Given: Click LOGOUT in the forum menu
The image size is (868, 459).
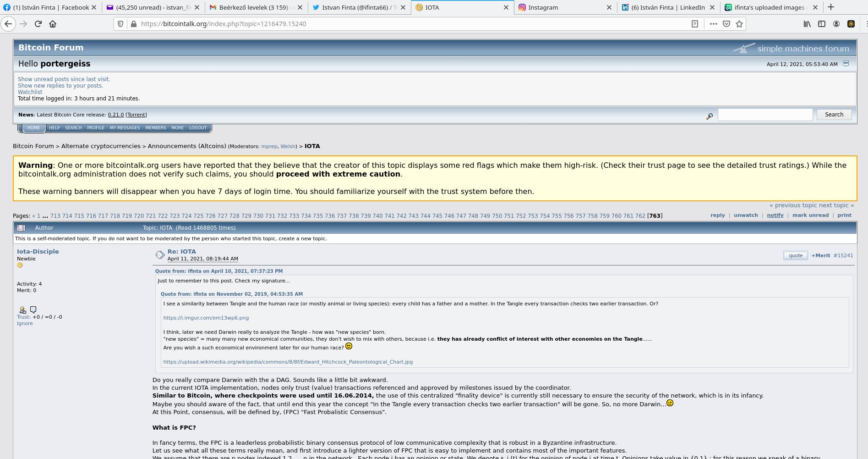Looking at the screenshot, I should pyautogui.click(x=198, y=128).
